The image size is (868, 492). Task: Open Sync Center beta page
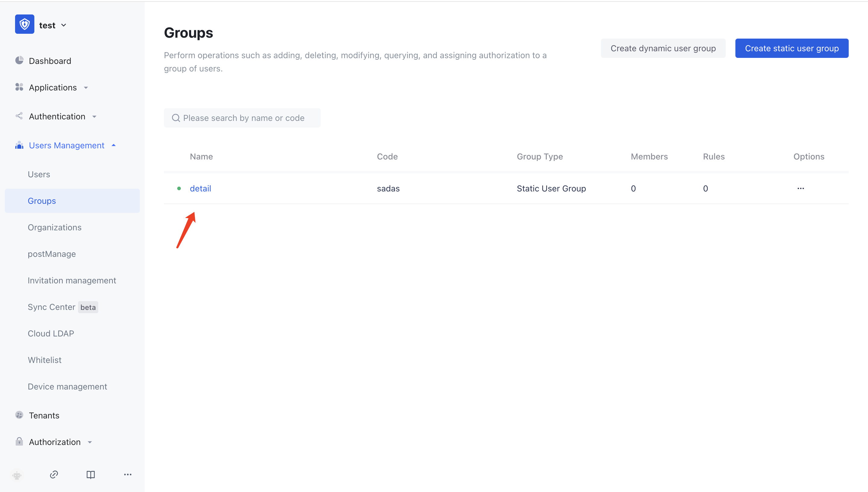click(51, 307)
